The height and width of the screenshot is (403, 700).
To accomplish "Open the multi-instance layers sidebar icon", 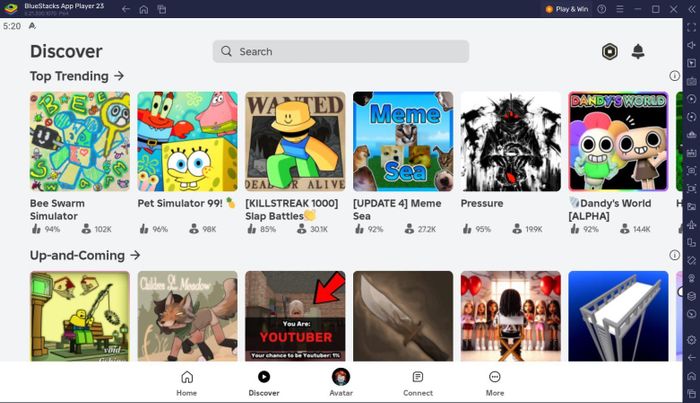I will click(x=692, y=296).
